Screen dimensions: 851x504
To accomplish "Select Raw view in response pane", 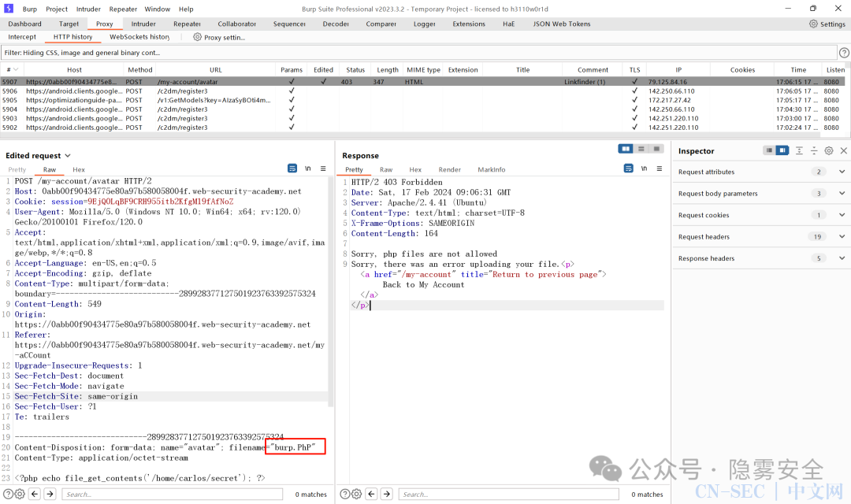I will (386, 169).
